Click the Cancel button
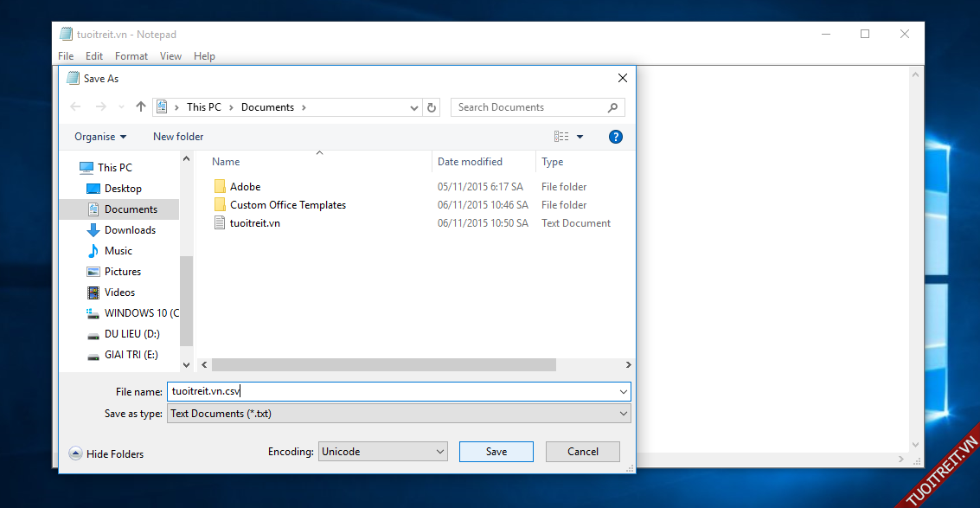Screen dimensions: 980x508 [583, 452]
